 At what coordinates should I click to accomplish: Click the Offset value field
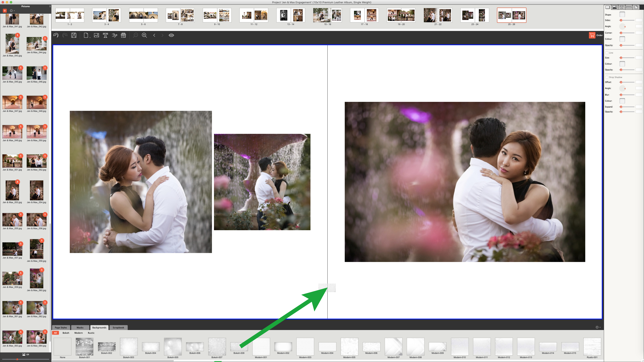point(639,82)
